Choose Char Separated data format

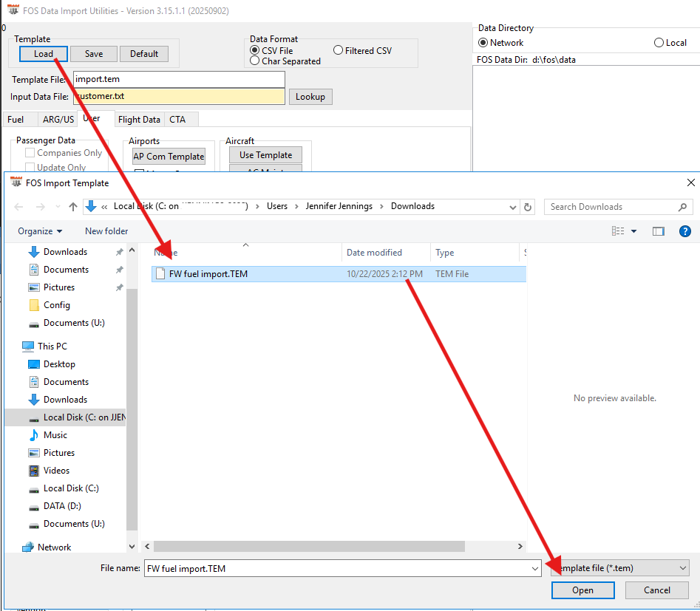click(x=255, y=61)
